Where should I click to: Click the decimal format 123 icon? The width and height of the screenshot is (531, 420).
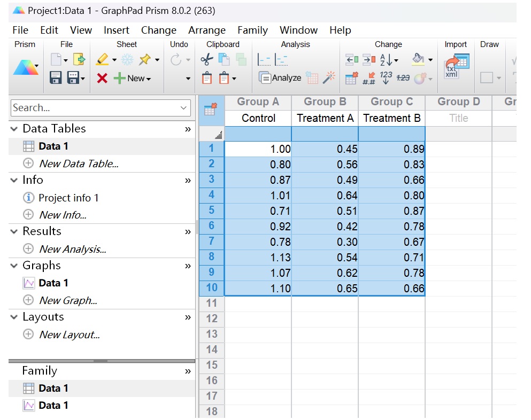(x=386, y=78)
